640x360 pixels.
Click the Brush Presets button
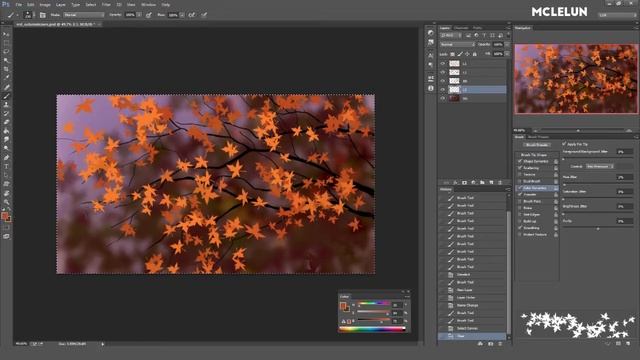(537, 145)
